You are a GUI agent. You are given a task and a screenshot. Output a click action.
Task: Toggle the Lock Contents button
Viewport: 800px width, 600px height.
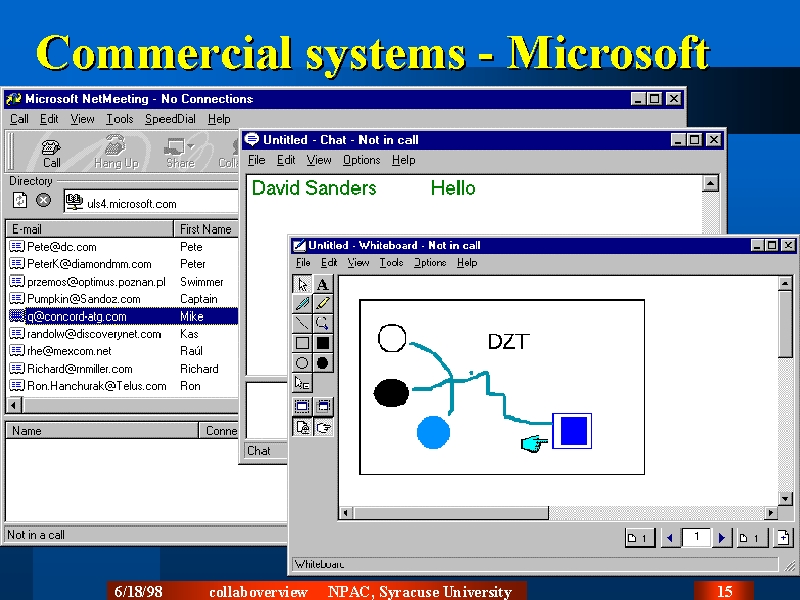point(302,427)
